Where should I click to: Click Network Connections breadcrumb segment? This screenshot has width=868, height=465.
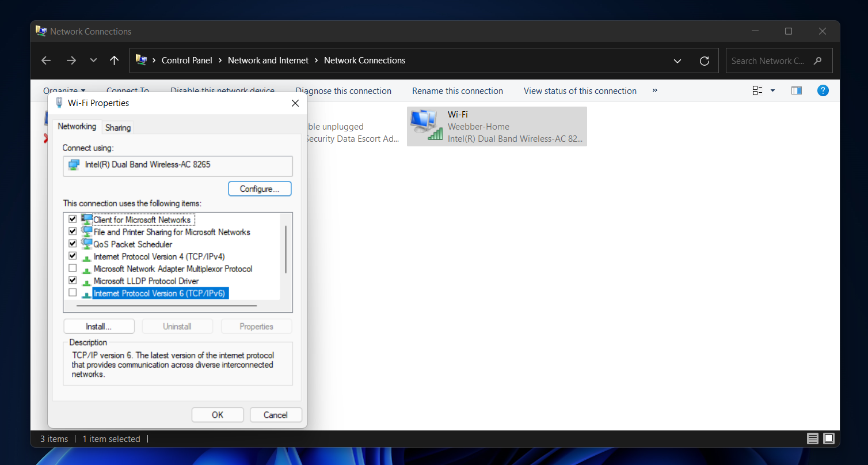click(x=365, y=61)
